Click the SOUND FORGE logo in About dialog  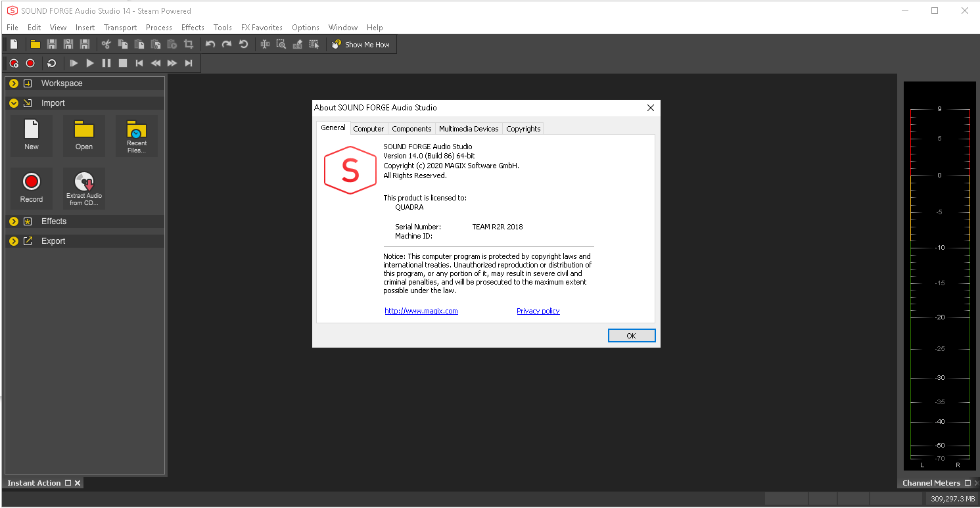[x=350, y=170]
